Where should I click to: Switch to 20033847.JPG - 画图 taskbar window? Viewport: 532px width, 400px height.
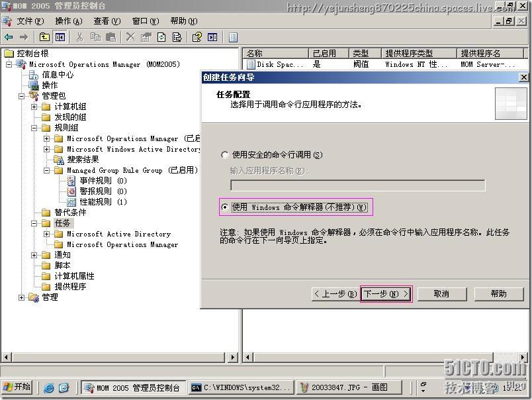click(349, 387)
